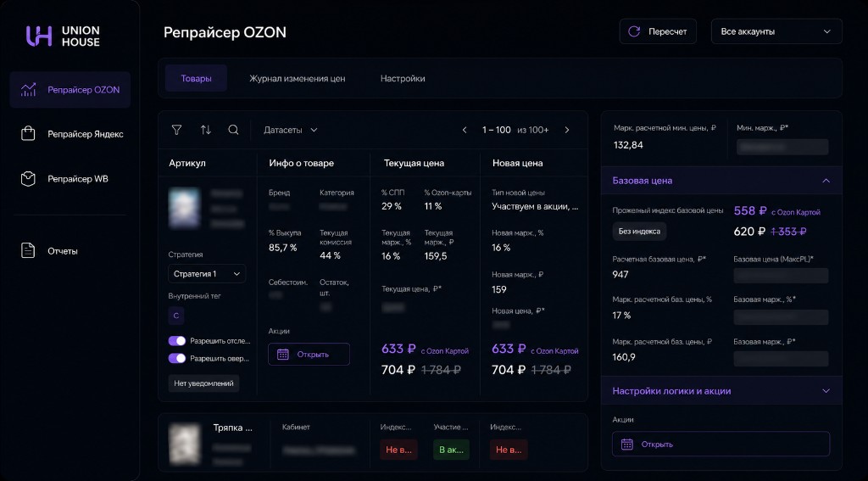
Task: Click 558 ₽ с Ozon Картой price
Action: pyautogui.click(x=776, y=211)
